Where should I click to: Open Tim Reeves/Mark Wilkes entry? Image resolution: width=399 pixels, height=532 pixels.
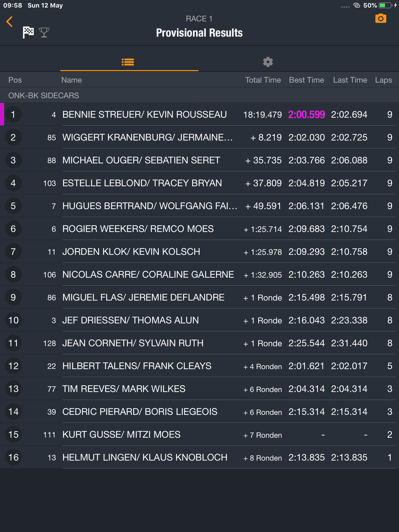pos(199,389)
